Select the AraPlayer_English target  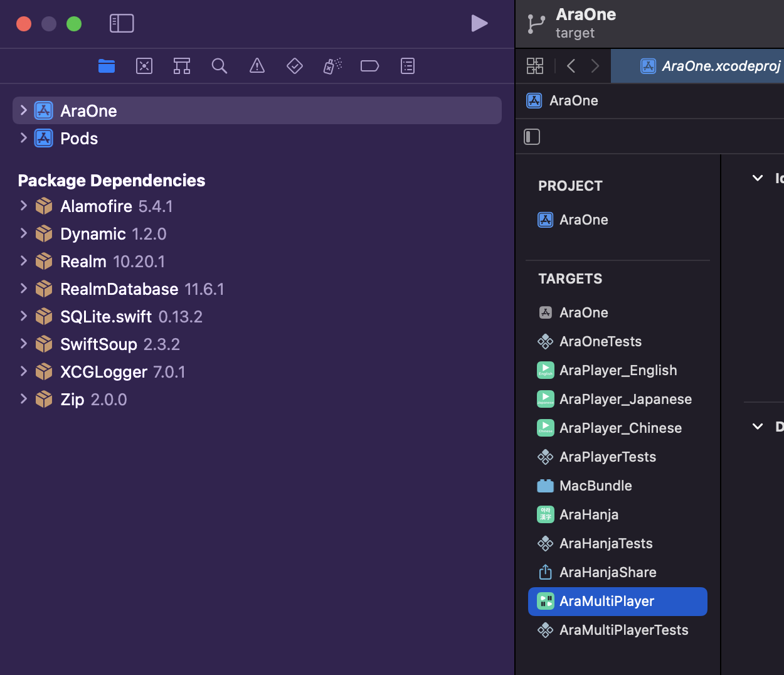coord(618,370)
